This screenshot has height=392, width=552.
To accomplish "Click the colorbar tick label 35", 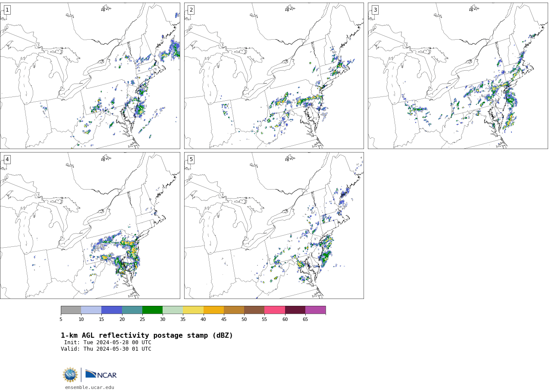I will pos(183,319).
